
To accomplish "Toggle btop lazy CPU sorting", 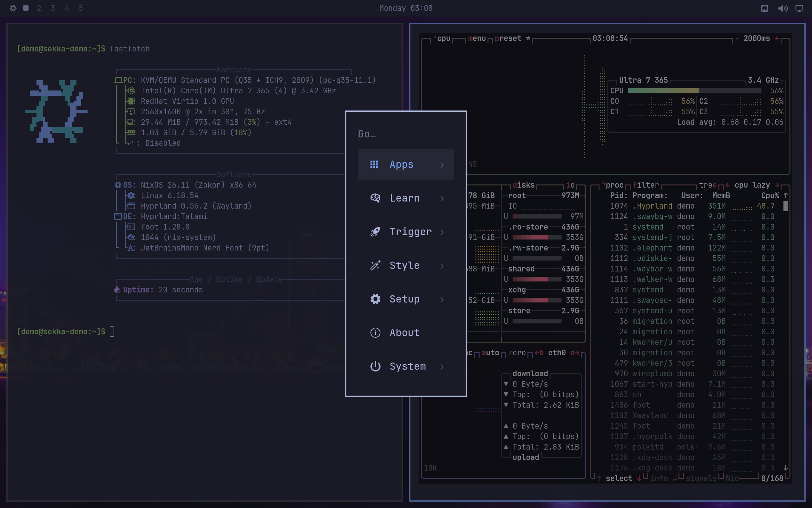I will click(761, 185).
